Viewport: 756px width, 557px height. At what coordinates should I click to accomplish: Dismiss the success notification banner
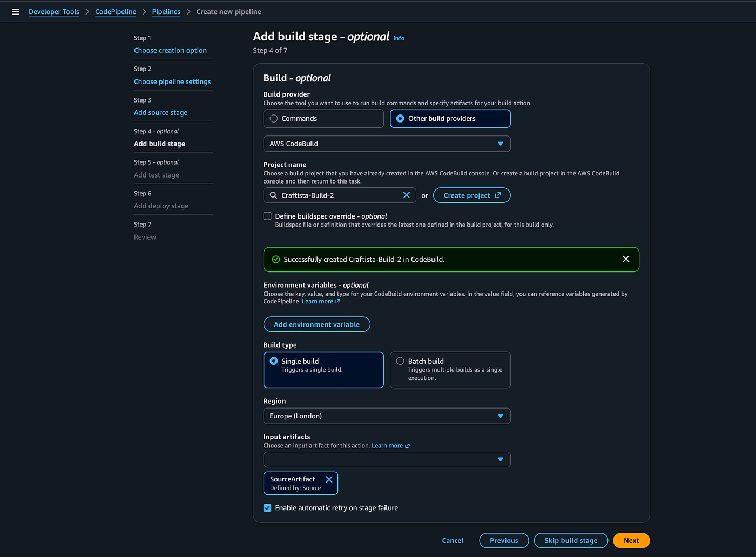626,259
